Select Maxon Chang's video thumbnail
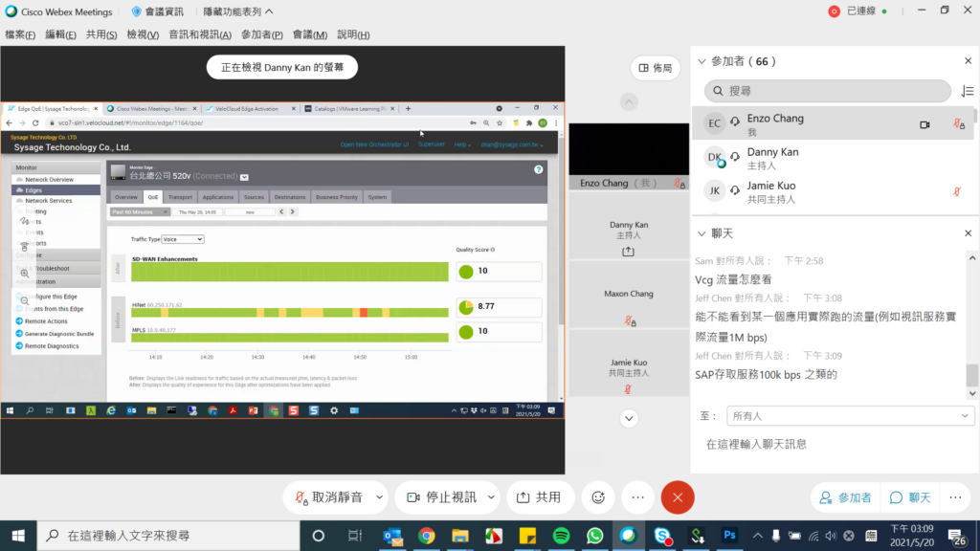 (629, 294)
